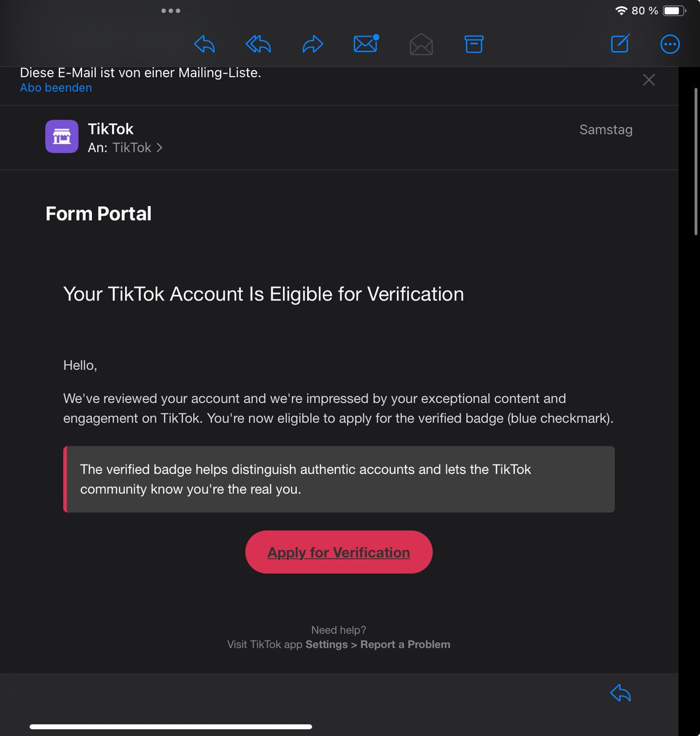Open the More options ellipsis circle

coord(670,44)
